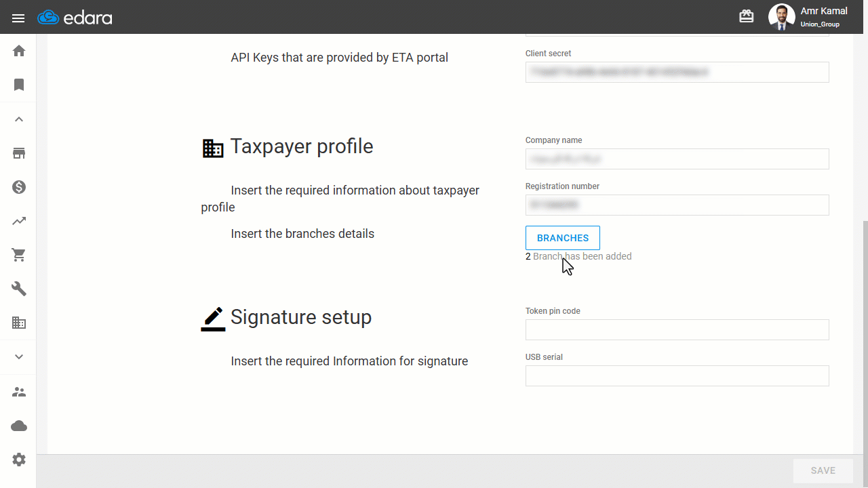This screenshot has width=868, height=488.
Task: Focus the Registration number field
Action: point(677,205)
